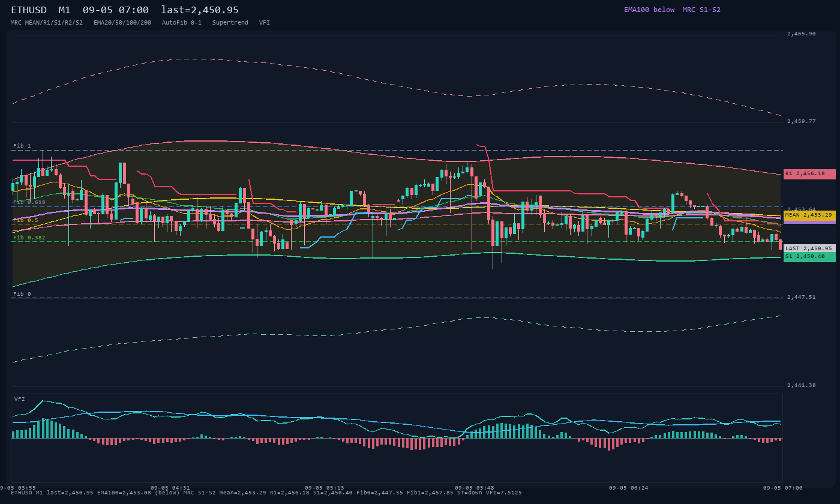Click the 09-05 04:31 time axis label
The height and width of the screenshot is (504, 840).
170,488
